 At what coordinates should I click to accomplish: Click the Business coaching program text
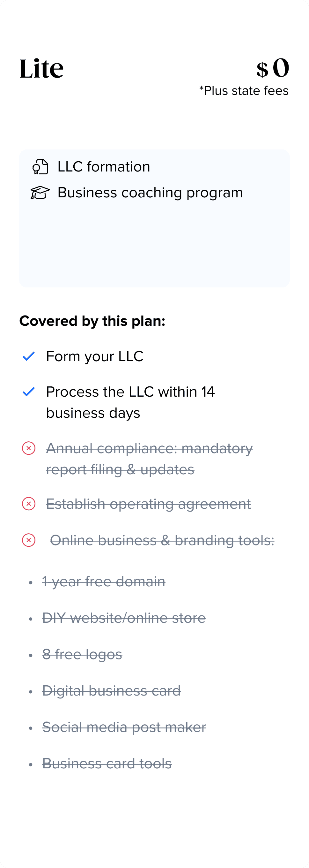150,193
